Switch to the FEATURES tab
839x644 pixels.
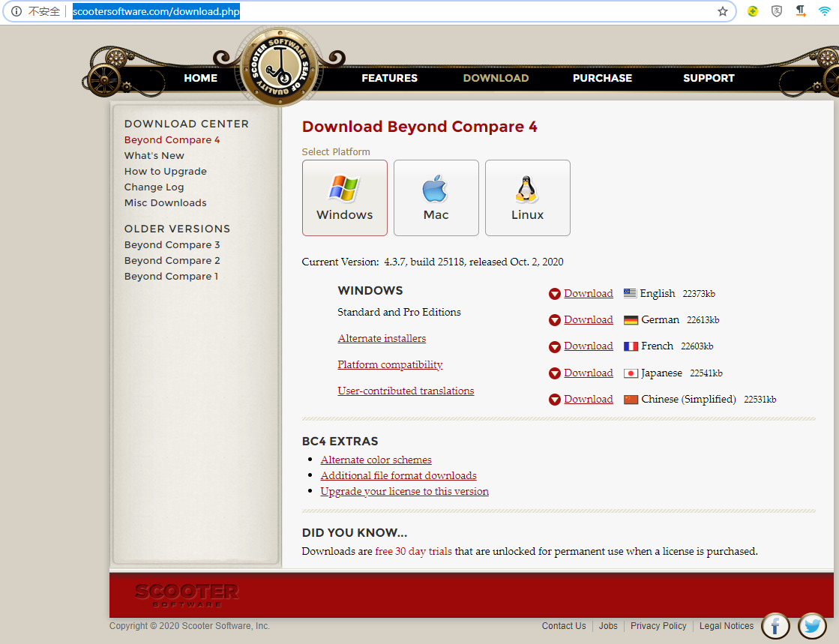pyautogui.click(x=389, y=78)
